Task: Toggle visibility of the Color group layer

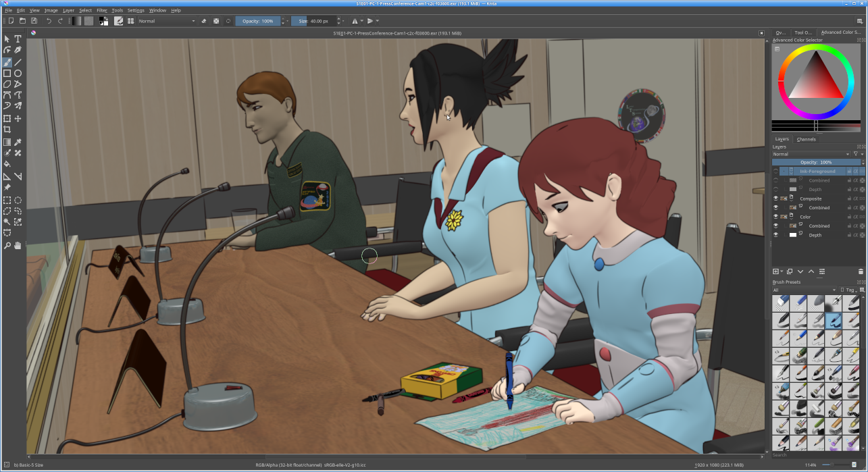Action: tap(775, 217)
